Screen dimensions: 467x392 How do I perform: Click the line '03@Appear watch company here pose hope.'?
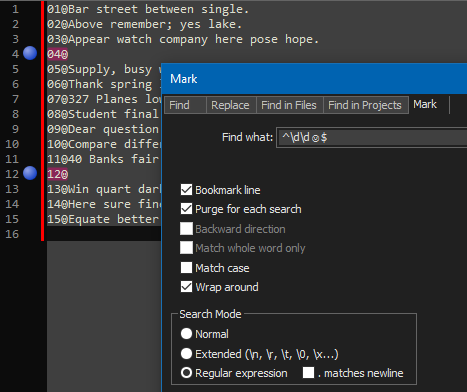(x=183, y=39)
